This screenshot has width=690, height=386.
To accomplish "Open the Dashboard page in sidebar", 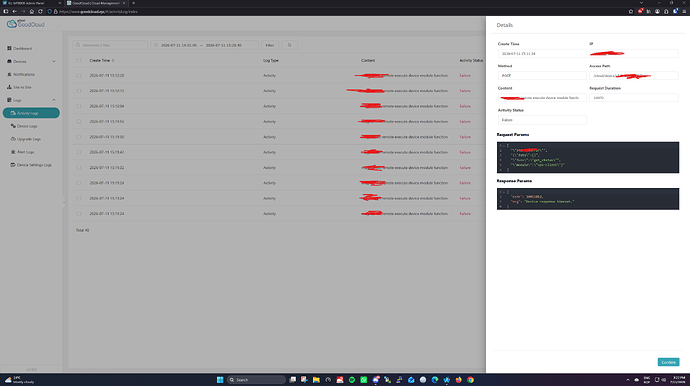I will (20, 48).
